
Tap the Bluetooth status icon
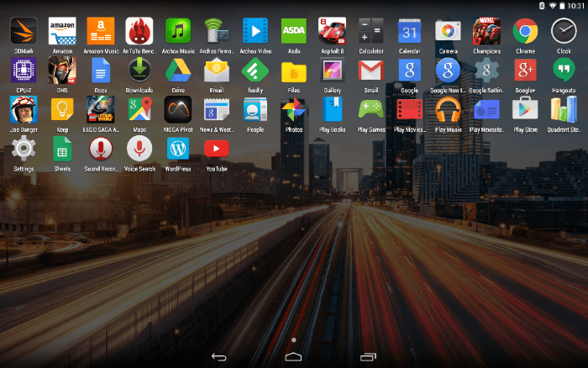point(542,6)
